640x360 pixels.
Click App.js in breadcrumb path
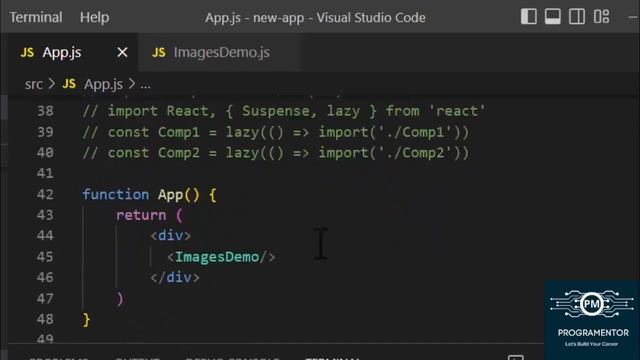[x=103, y=84]
